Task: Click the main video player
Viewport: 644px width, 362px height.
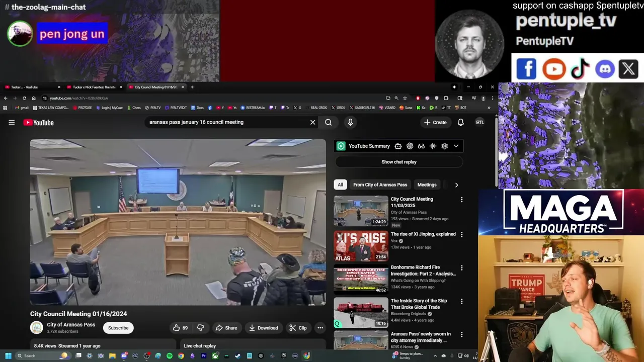Action: [x=178, y=222]
